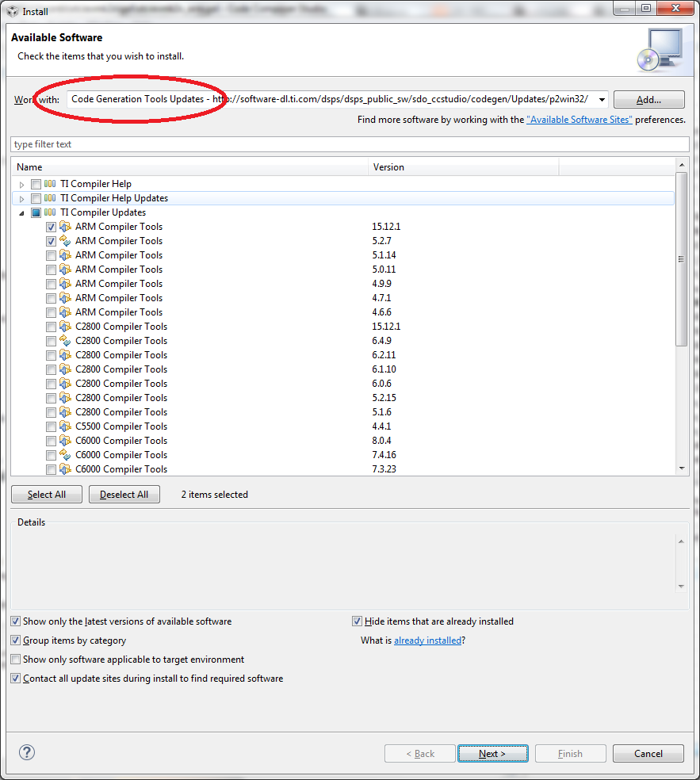Click the C6000 Compiler Tools 7.4.16 feature icon
The image size is (700, 780).
pyautogui.click(x=65, y=455)
